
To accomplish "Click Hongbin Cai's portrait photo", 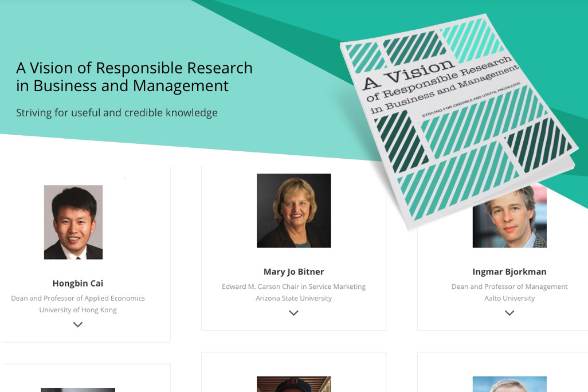I will pos(73,222).
